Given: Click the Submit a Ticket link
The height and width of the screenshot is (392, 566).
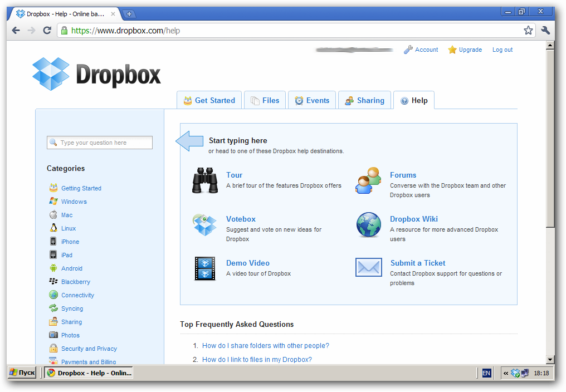Looking at the screenshot, I should pyautogui.click(x=418, y=263).
